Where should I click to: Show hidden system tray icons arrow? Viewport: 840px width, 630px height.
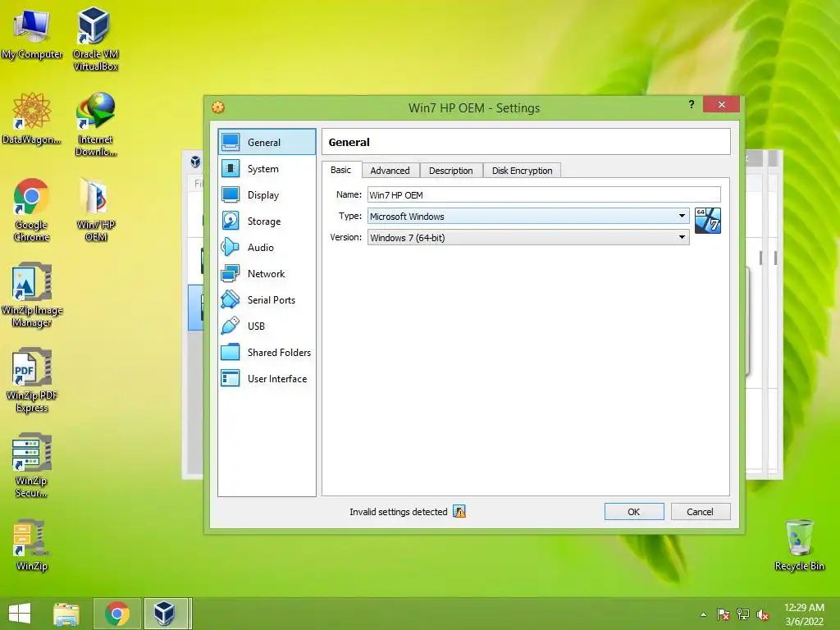703,614
